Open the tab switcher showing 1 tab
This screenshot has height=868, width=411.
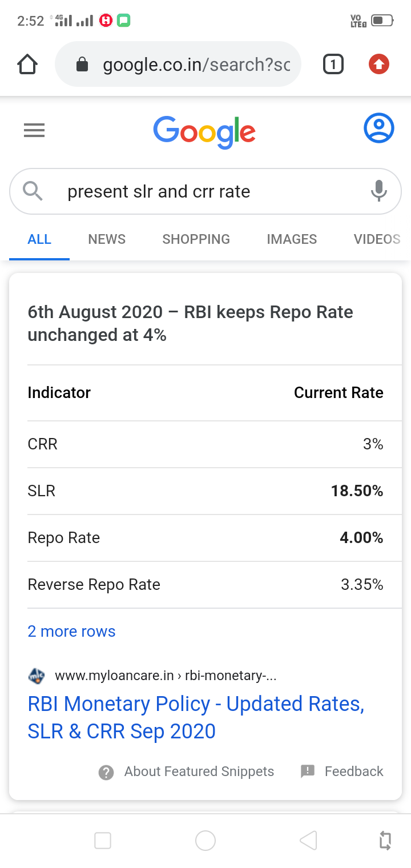pos(333,65)
